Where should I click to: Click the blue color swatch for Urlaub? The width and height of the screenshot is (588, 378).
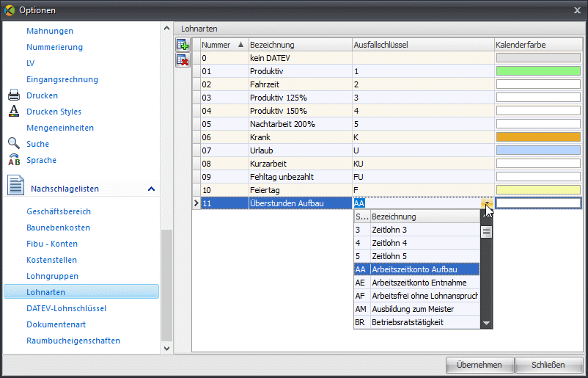coord(538,150)
